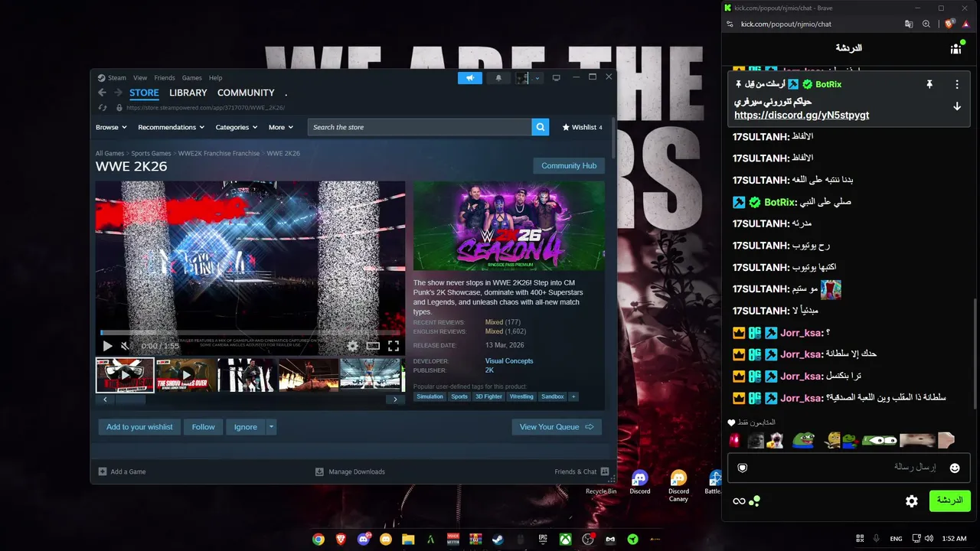This screenshot has height=551, width=980.
Task: Open File Explorer from taskbar
Action: point(408,539)
